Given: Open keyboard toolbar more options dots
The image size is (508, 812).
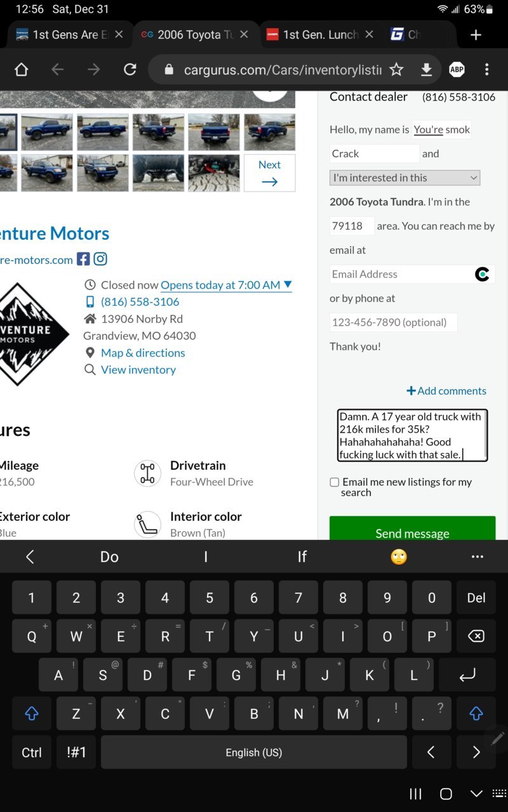Looking at the screenshot, I should point(478,556).
